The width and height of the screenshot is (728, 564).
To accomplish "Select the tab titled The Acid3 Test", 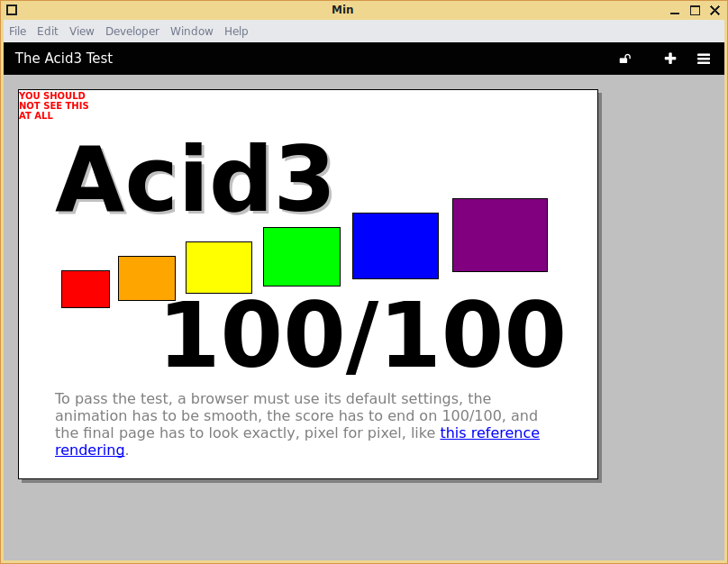I will coord(63,58).
